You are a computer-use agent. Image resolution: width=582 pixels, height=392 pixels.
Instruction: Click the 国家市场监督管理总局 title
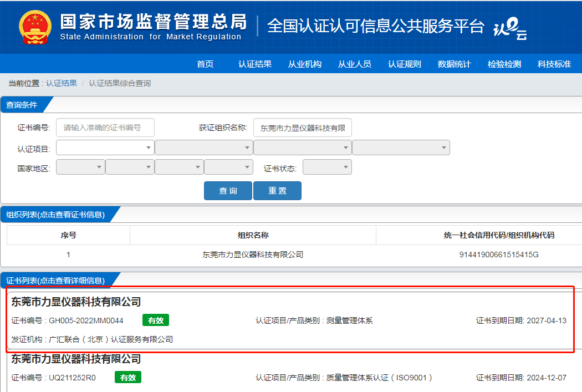154,22
